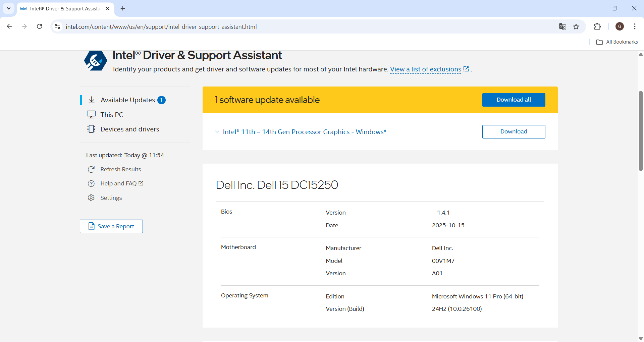Go to Devices and drivers section
644x342 pixels.
(129, 129)
